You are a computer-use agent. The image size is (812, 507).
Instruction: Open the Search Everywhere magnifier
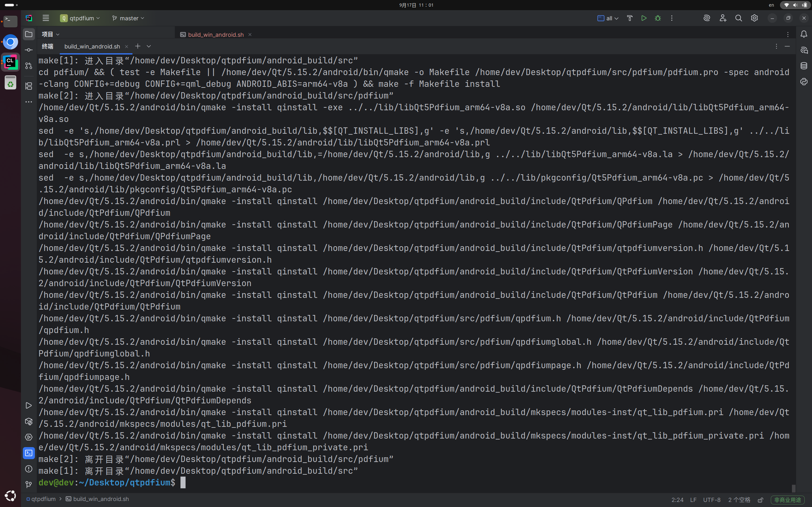(738, 18)
